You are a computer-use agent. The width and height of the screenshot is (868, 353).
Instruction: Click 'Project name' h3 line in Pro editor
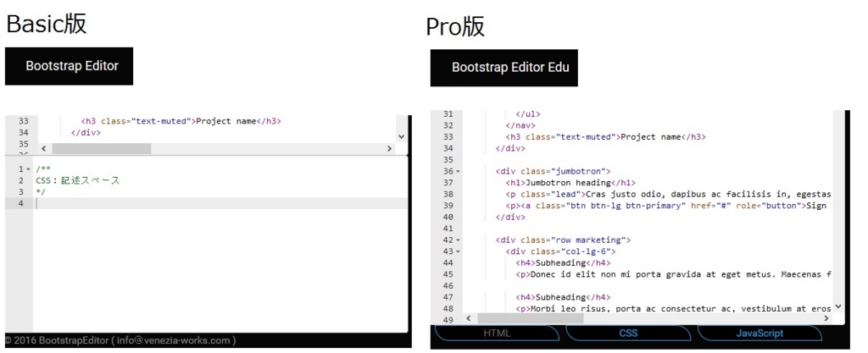click(x=606, y=137)
